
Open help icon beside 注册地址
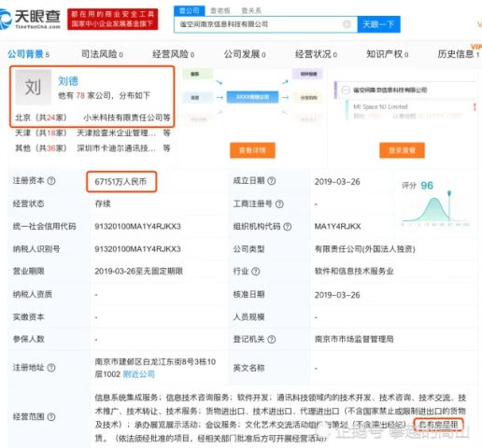51,368
